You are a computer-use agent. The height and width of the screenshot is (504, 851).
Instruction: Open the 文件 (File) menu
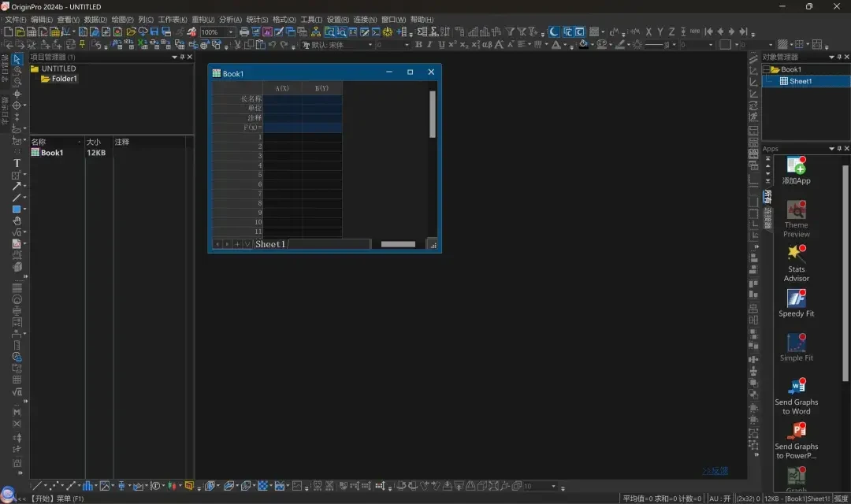pyautogui.click(x=16, y=20)
